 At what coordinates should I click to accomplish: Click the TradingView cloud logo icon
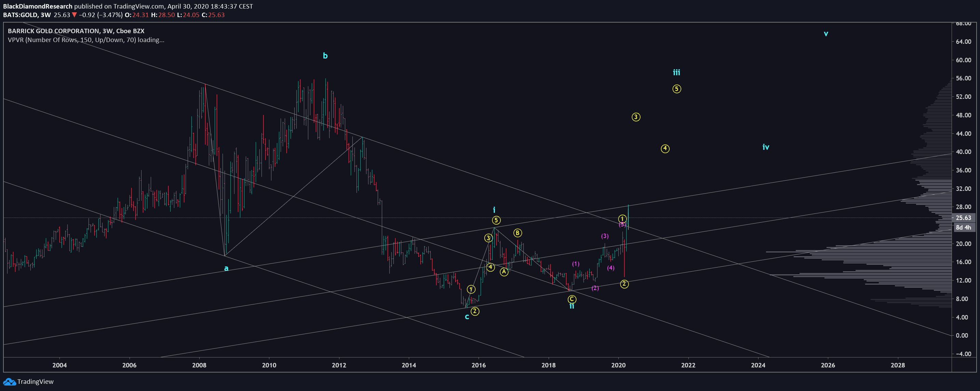tap(9, 381)
